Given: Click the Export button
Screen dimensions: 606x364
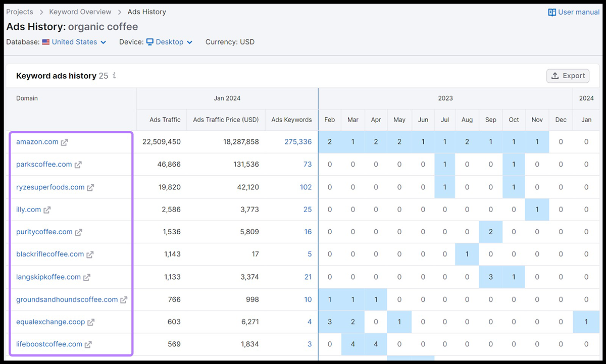Looking at the screenshot, I should (x=568, y=76).
